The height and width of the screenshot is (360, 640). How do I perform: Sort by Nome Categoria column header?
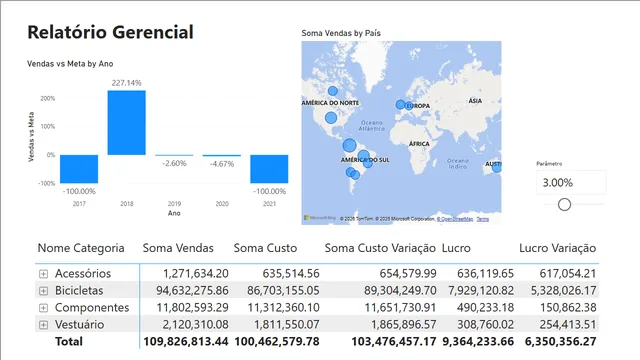[81, 248]
